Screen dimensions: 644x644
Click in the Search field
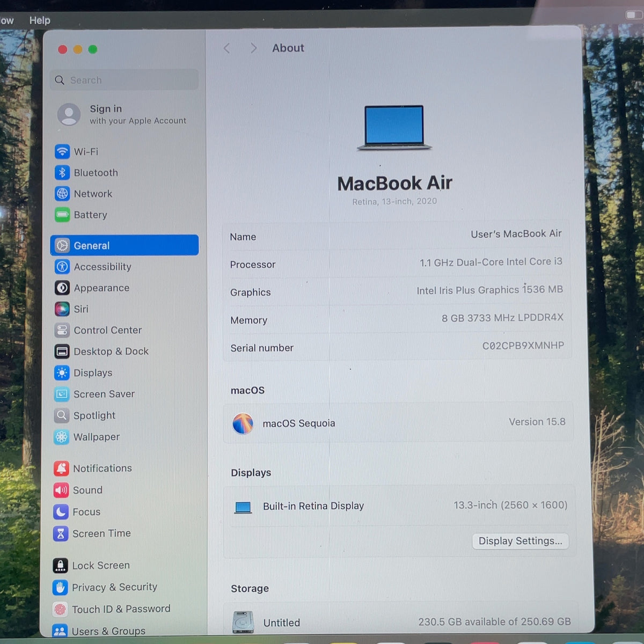(x=125, y=80)
